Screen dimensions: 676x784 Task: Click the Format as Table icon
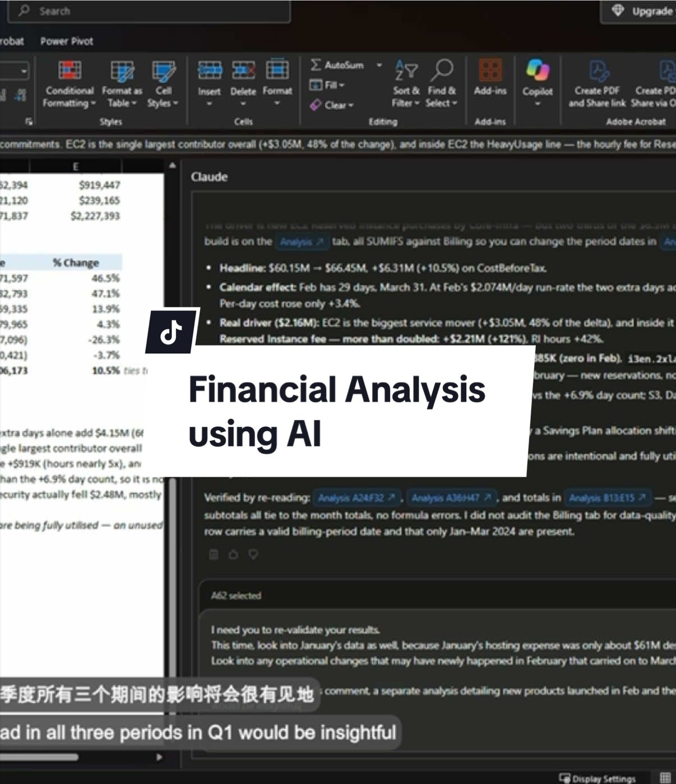coord(122,71)
